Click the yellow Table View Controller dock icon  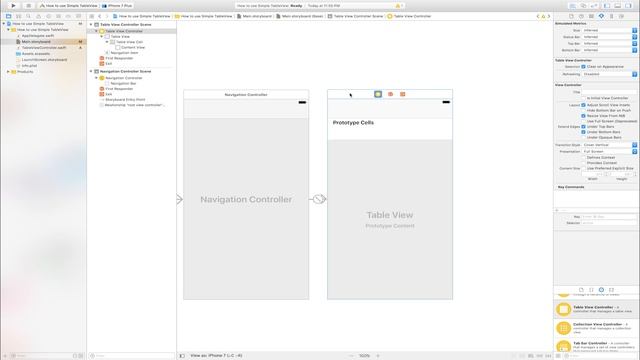tap(378, 94)
